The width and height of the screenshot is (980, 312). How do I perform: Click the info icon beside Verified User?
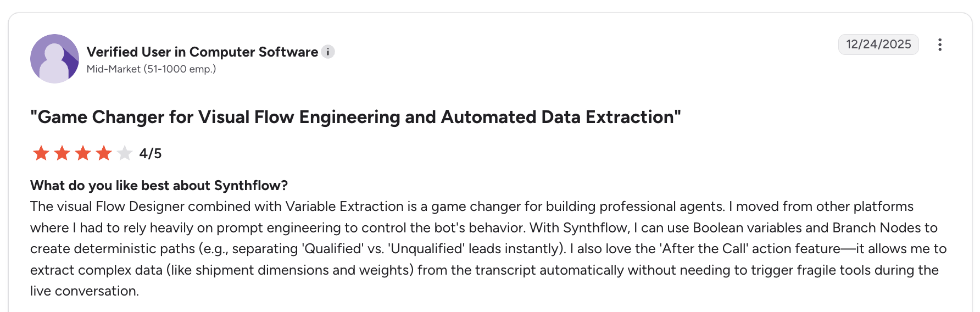pos(328,52)
